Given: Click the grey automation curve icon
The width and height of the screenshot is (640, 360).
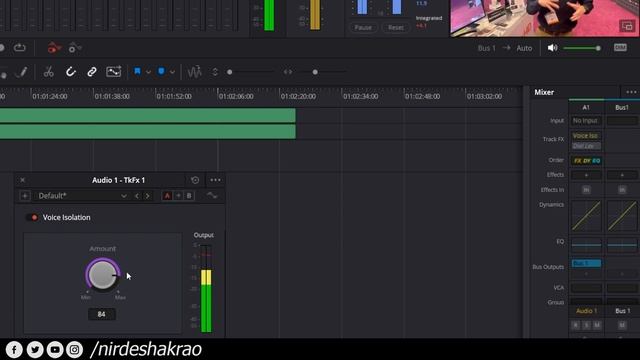Looking at the screenshot, I should (x=75, y=48).
